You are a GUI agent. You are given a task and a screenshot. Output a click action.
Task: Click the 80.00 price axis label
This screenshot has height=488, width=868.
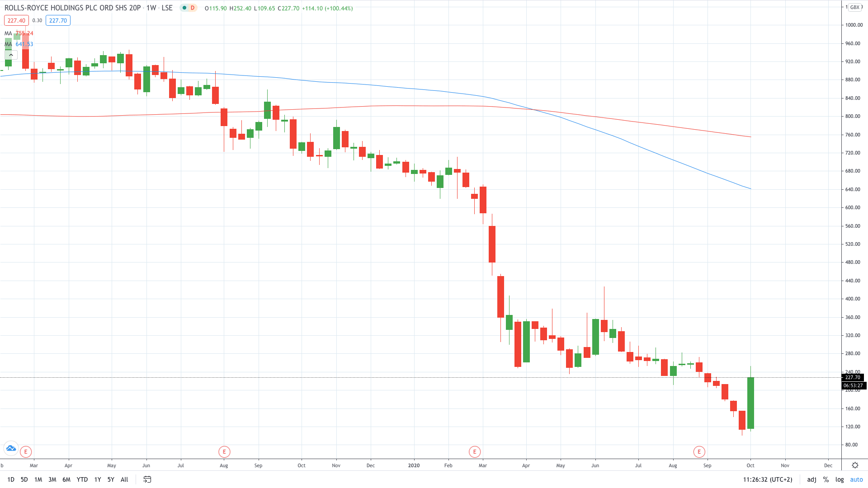click(851, 445)
